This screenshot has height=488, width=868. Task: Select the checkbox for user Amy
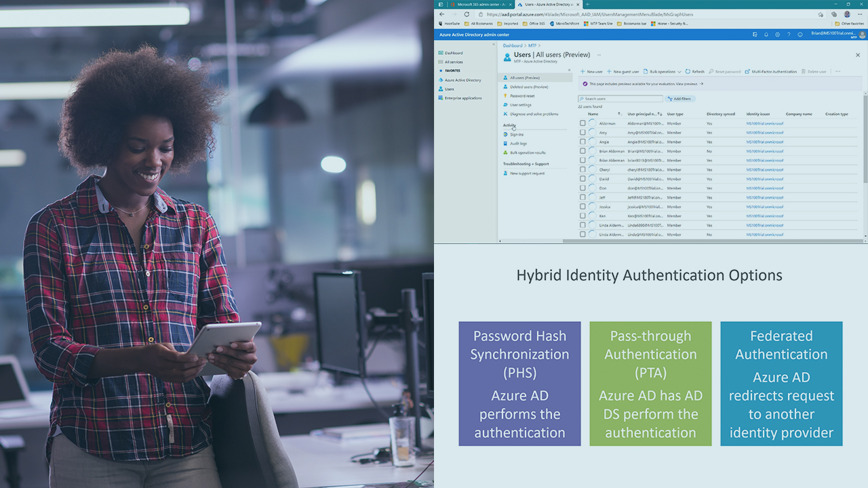click(583, 133)
